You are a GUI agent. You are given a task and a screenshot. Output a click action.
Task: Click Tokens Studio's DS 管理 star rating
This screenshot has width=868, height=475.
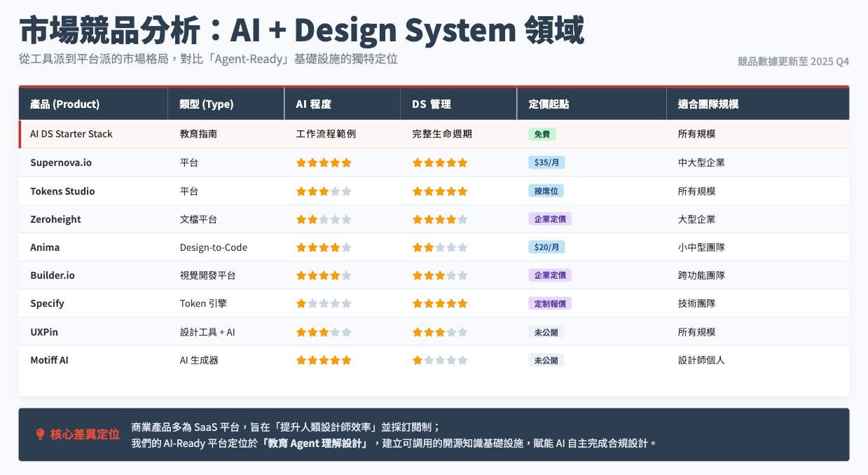tap(440, 191)
